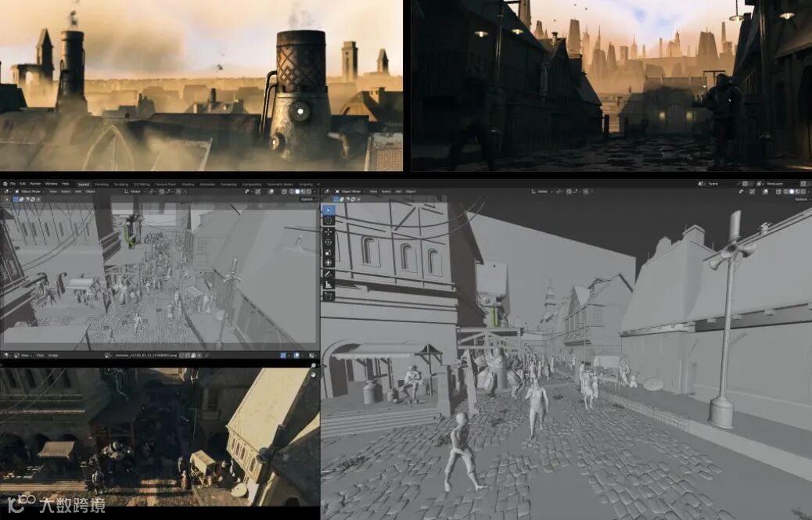Switch right viewport to material preview shading
This screenshot has height=520, width=812.
point(797,192)
